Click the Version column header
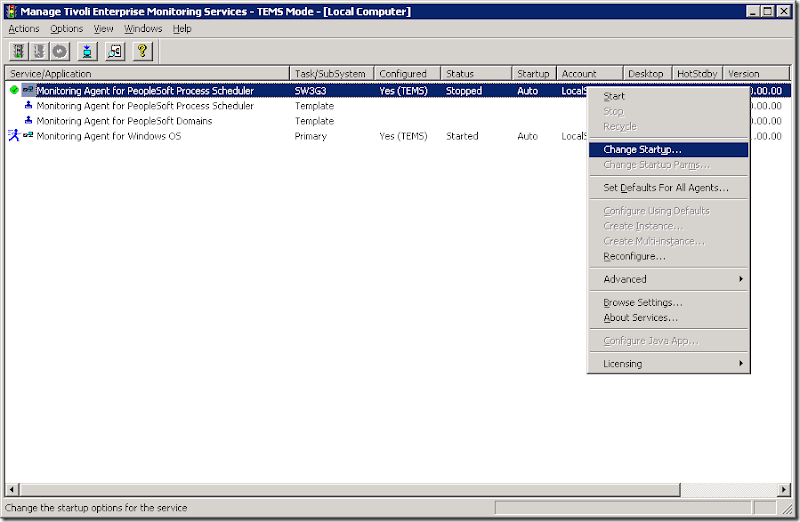The width and height of the screenshot is (800, 522). (756, 73)
